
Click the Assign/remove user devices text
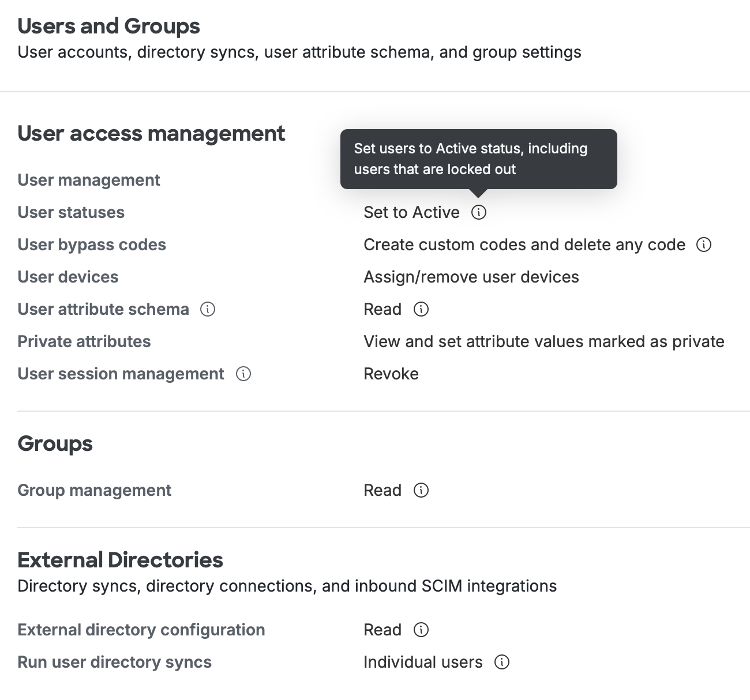(x=471, y=277)
